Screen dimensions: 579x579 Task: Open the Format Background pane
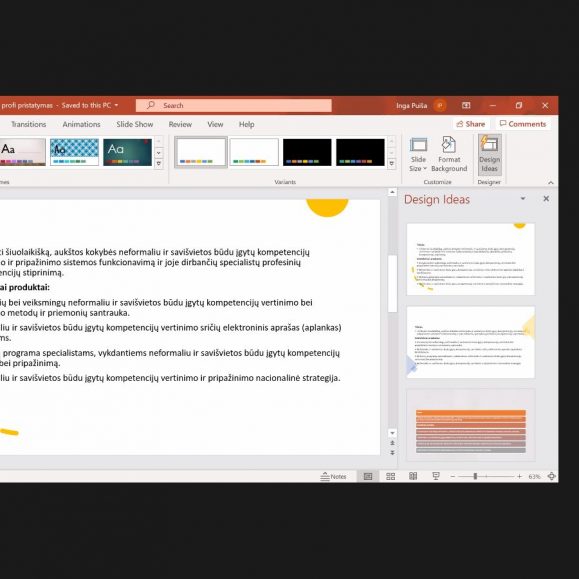pos(449,154)
